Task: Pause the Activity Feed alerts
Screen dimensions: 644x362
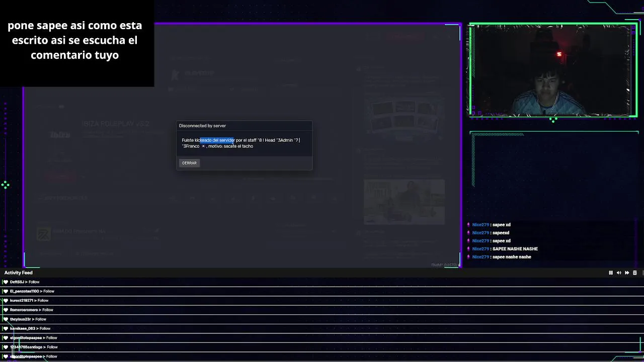Action: [x=611, y=273]
